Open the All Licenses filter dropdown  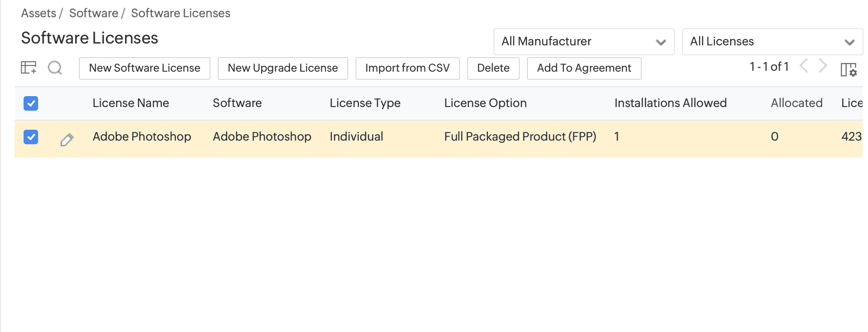(772, 42)
